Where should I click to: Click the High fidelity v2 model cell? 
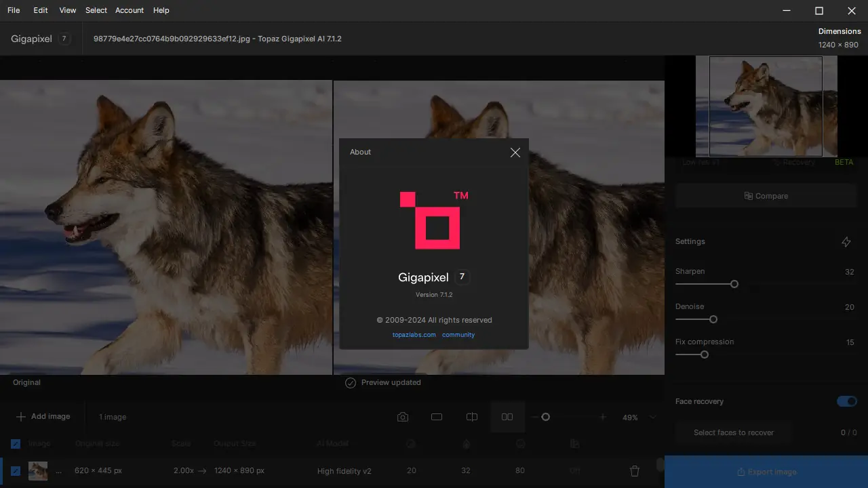pos(344,471)
